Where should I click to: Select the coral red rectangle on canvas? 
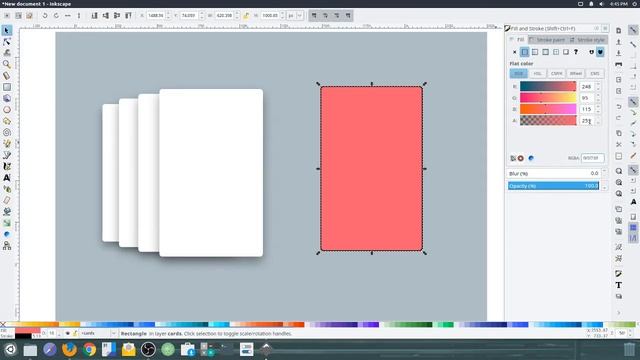pyautogui.click(x=371, y=168)
